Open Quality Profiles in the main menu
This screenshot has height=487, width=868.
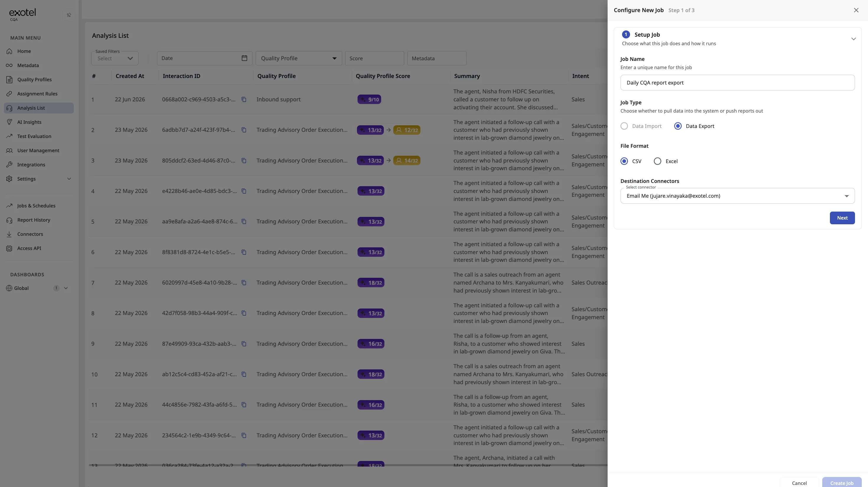pos(39,79)
